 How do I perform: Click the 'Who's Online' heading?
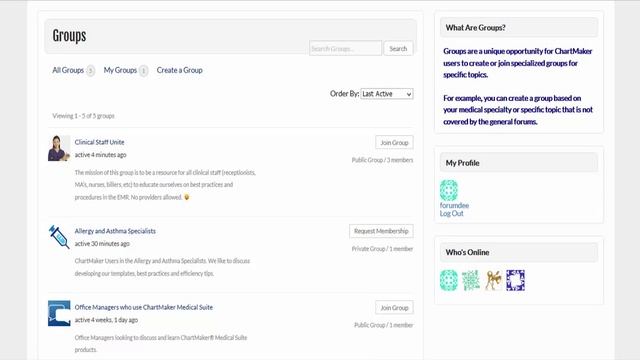coord(467,252)
